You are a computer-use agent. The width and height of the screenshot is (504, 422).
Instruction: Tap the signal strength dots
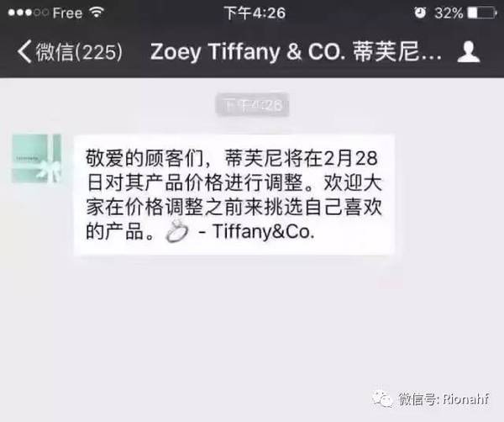29,13
